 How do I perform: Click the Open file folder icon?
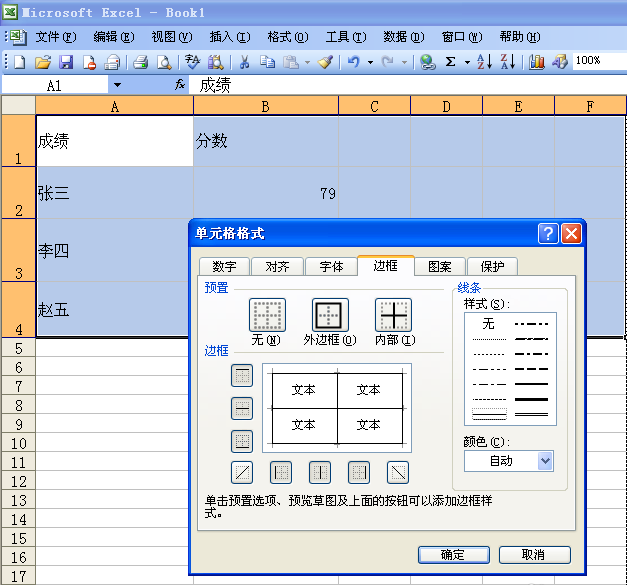(43, 62)
